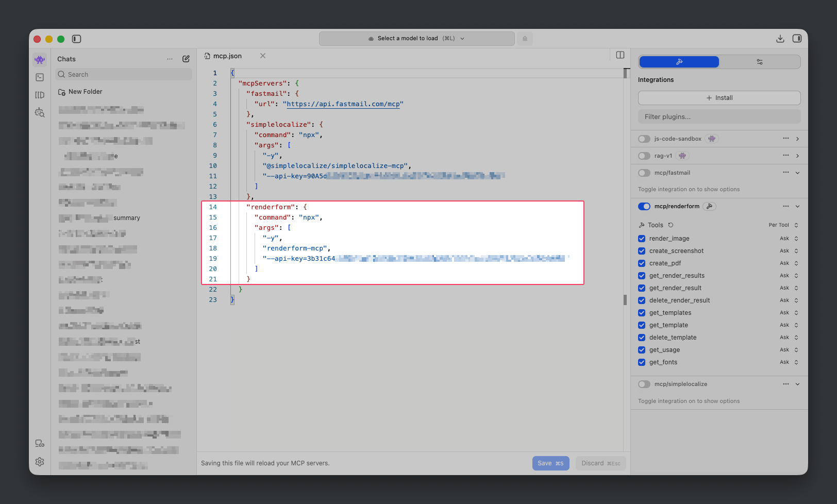Uncheck the get_fonts tool
The image size is (837, 504).
tap(642, 362)
